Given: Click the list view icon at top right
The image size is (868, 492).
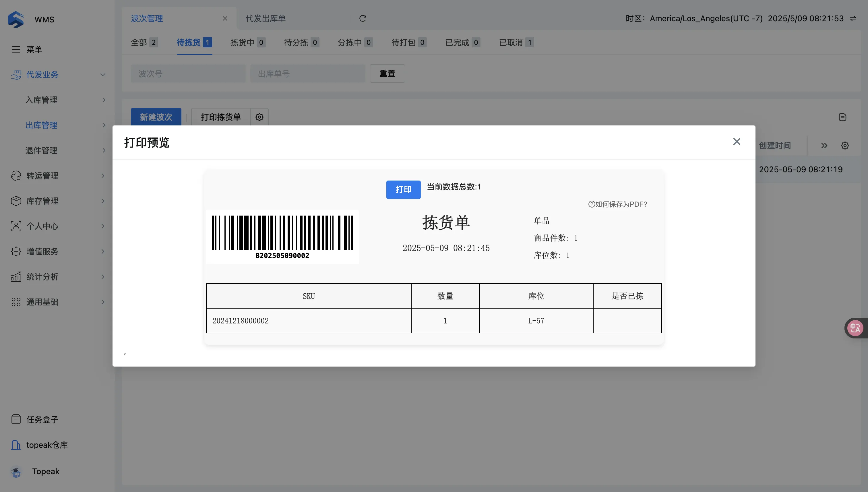Looking at the screenshot, I should (x=842, y=117).
